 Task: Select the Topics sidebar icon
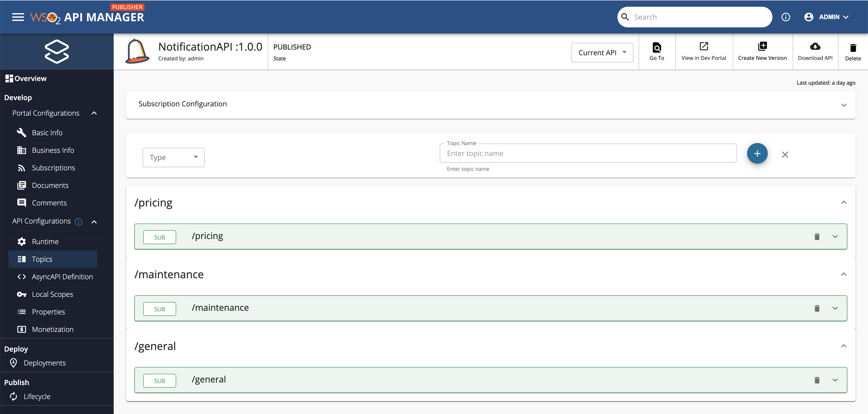click(x=21, y=259)
